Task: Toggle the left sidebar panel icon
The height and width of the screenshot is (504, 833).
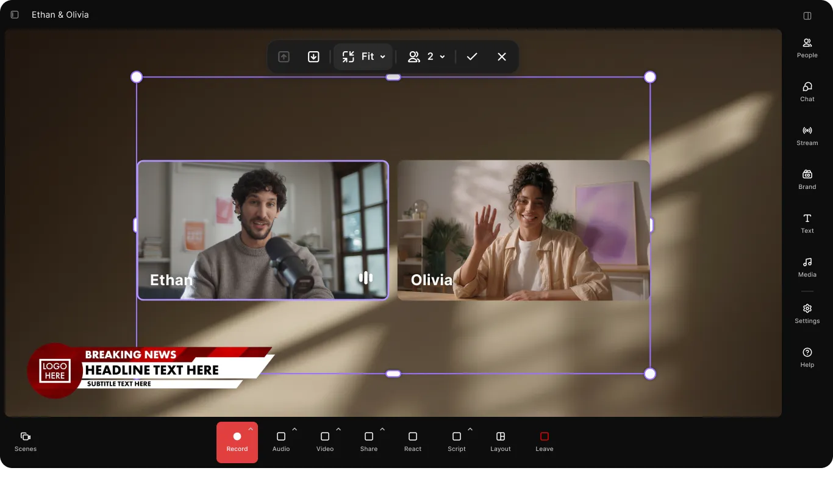Action: 15,15
